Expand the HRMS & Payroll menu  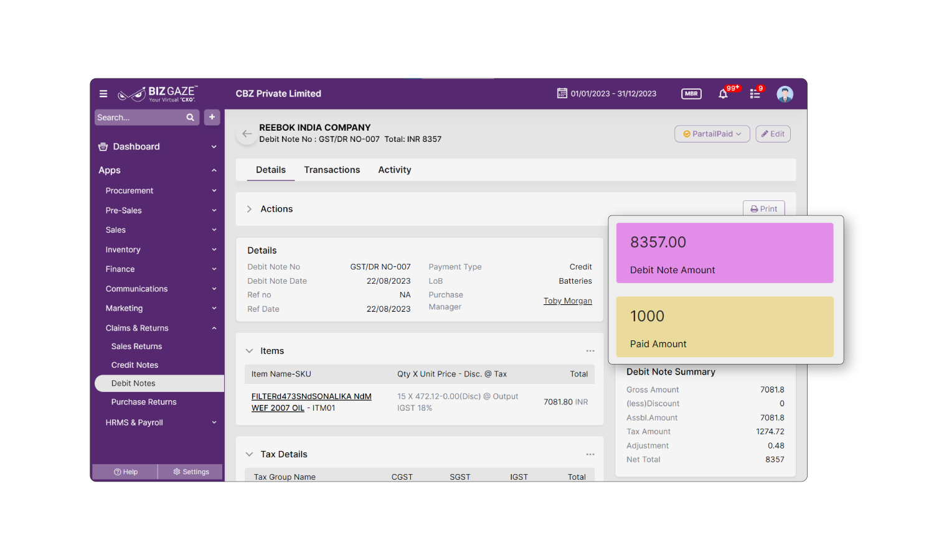(x=214, y=422)
